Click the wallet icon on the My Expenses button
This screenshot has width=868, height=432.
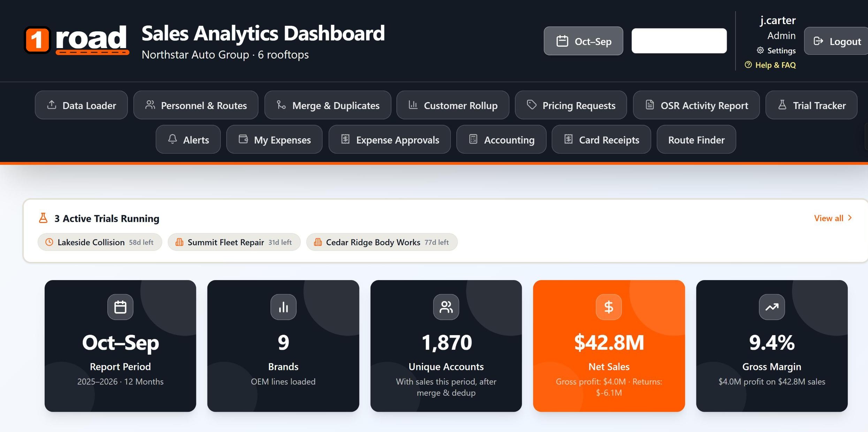243,139
